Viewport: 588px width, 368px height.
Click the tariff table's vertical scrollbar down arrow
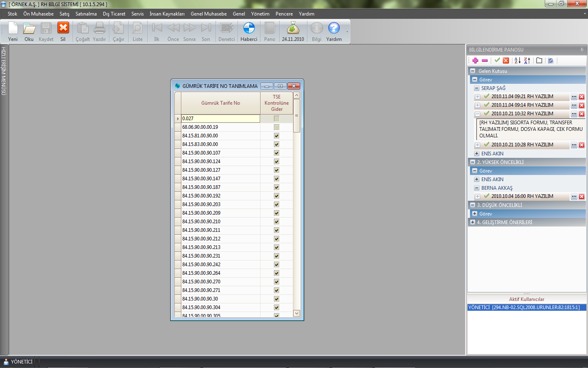297,313
